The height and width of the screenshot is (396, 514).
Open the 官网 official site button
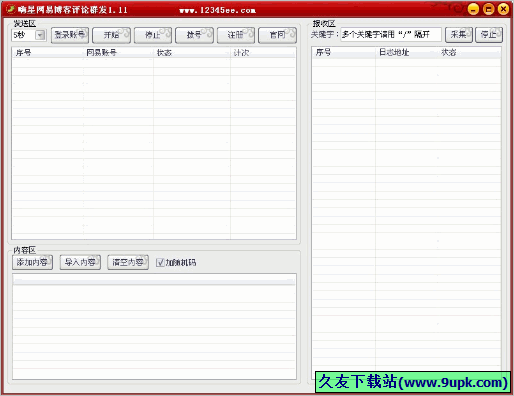click(x=277, y=35)
